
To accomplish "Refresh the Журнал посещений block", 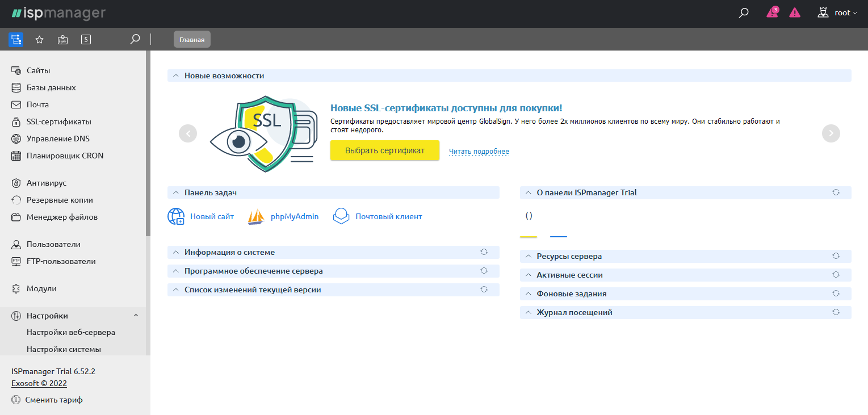I will pyautogui.click(x=836, y=312).
